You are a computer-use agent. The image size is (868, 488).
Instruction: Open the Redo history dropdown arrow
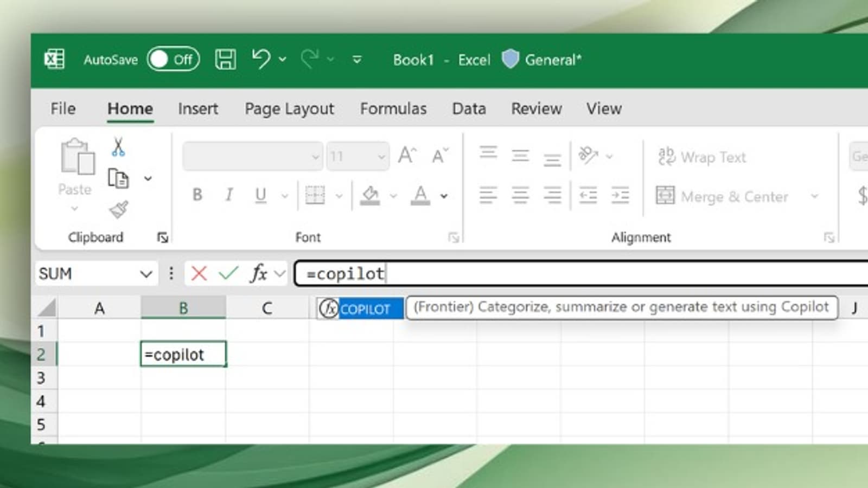330,59
